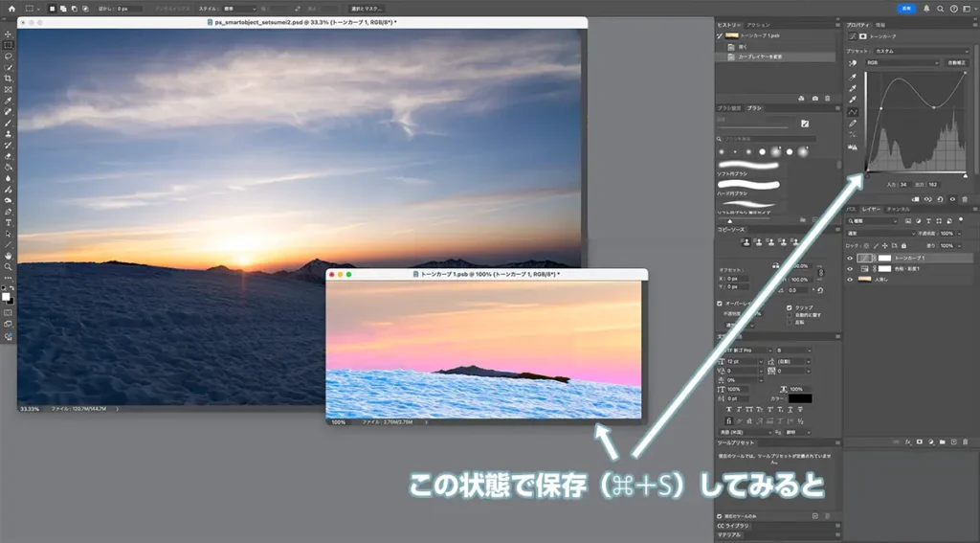Click the ぼかし feather input field

click(129, 9)
